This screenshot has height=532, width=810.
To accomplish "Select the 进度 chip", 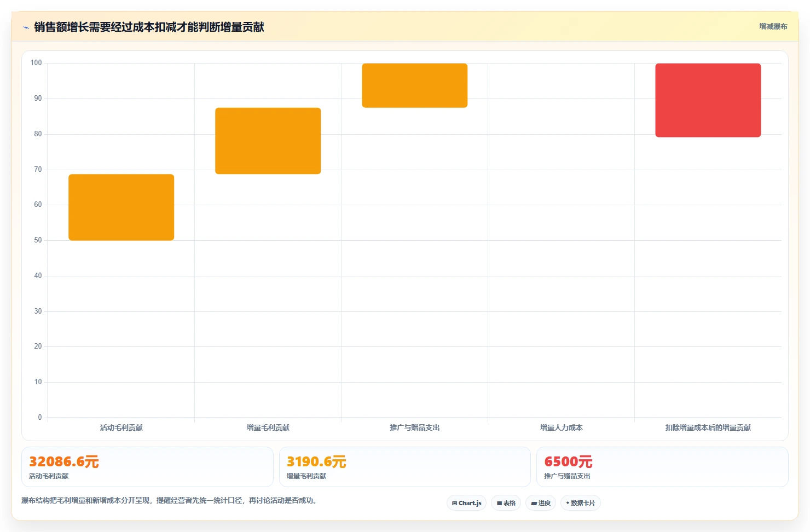I will [541, 503].
